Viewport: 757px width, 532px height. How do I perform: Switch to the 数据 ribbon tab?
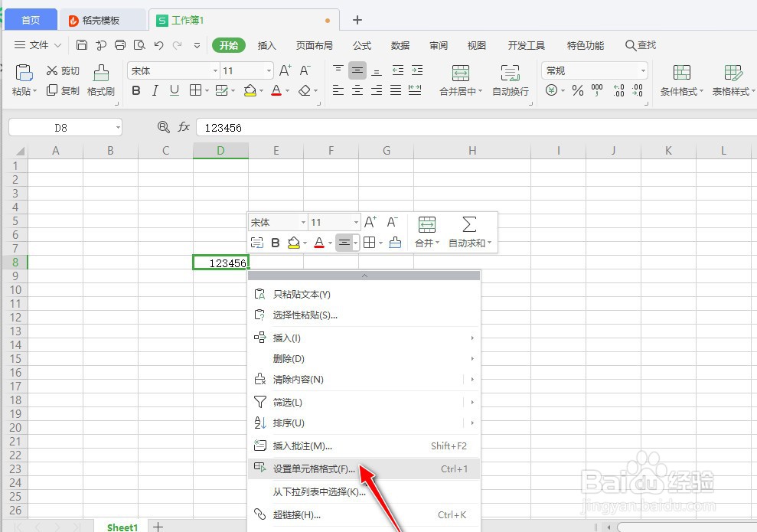click(400, 45)
